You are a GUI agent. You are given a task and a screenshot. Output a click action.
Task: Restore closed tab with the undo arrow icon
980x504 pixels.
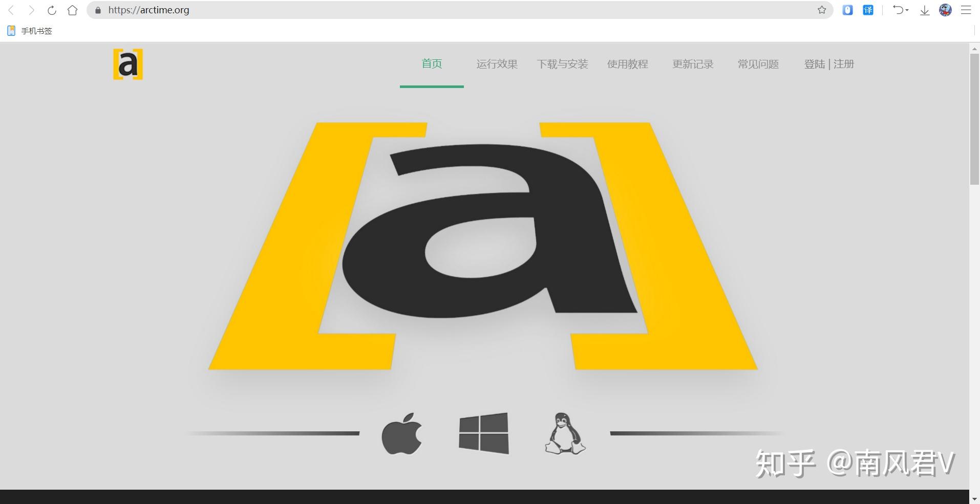pyautogui.click(x=898, y=10)
